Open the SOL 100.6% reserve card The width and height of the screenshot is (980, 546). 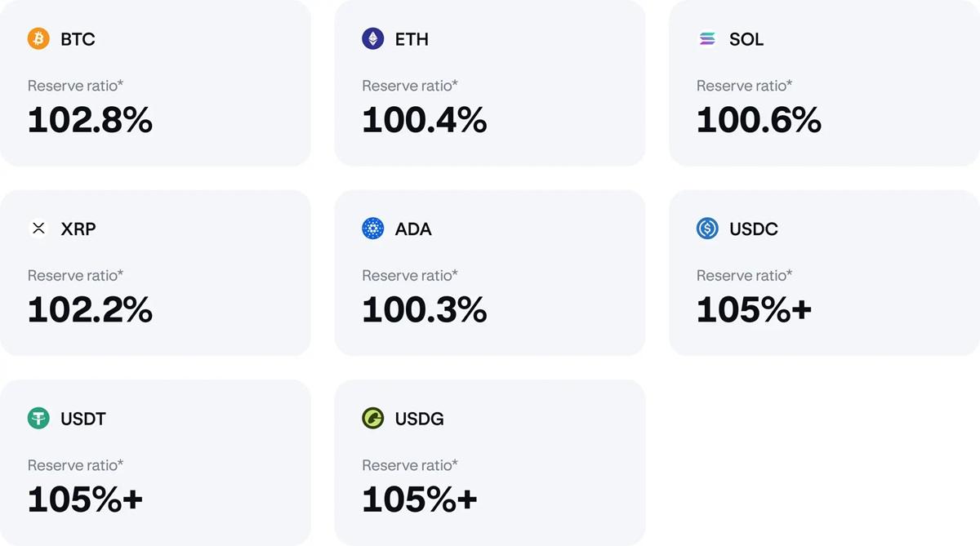tap(824, 82)
